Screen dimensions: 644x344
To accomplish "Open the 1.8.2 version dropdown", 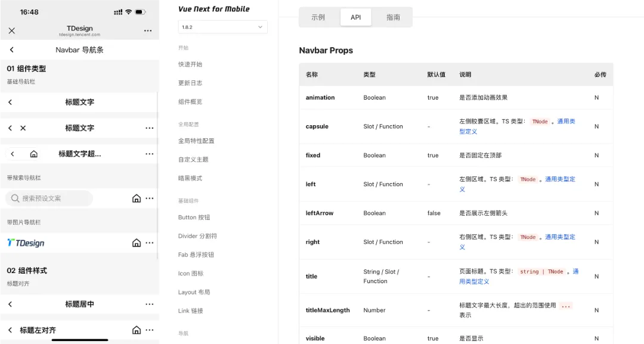I will pyautogui.click(x=222, y=27).
